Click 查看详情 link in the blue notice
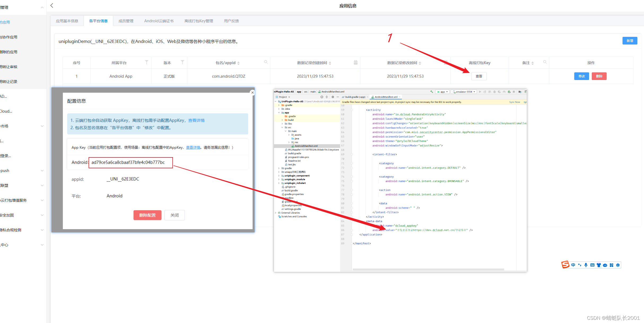The image size is (644, 323). [x=196, y=121]
